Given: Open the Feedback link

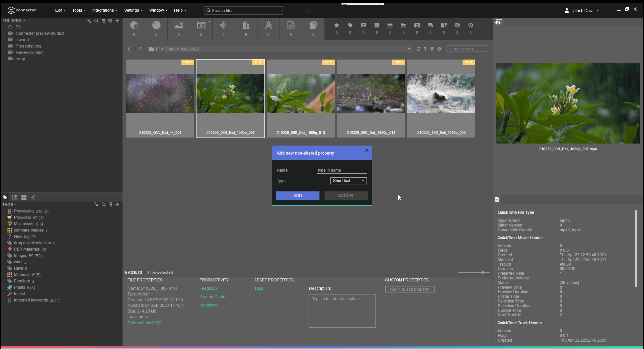Looking at the screenshot, I should coord(209,288).
